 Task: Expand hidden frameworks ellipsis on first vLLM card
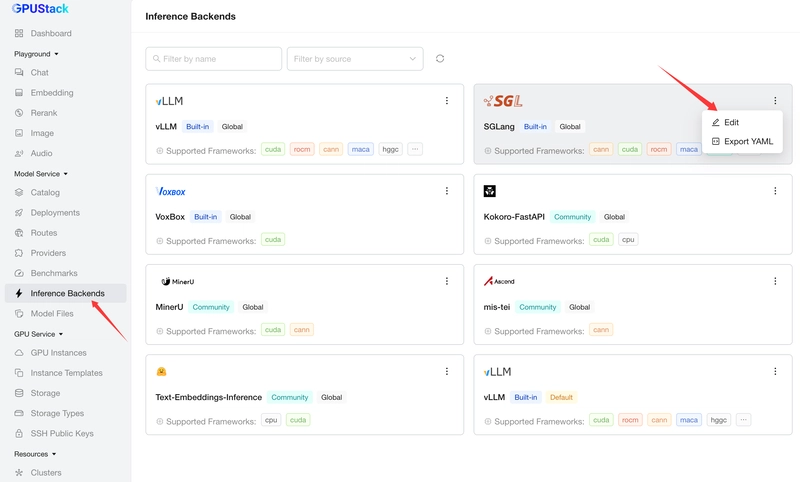point(415,149)
